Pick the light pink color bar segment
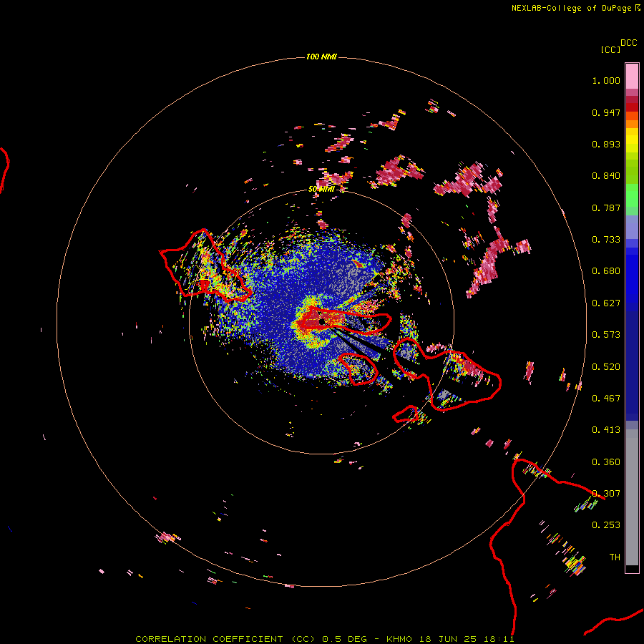 pos(632,77)
